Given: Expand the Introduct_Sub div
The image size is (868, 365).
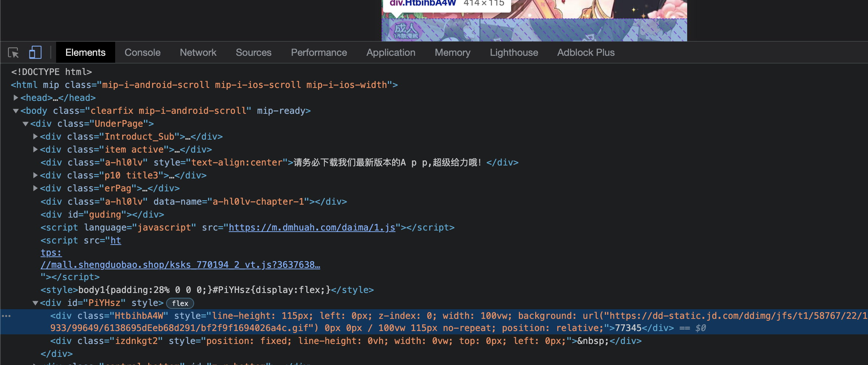Looking at the screenshot, I should (x=35, y=136).
